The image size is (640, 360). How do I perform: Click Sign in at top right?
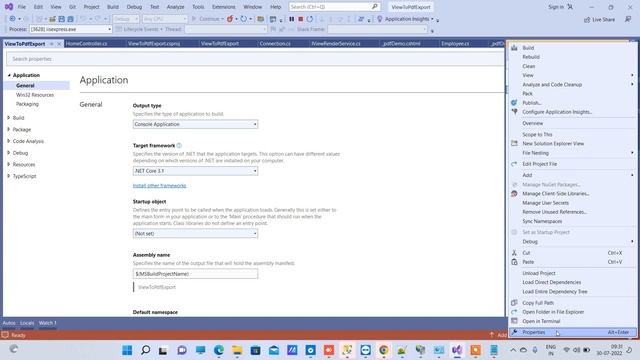click(x=556, y=7)
